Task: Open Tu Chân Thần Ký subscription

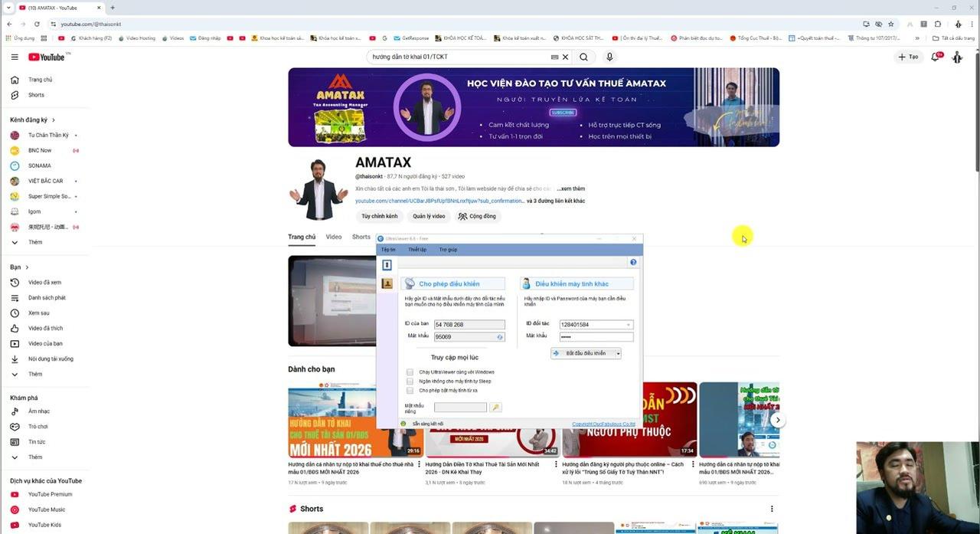Action: [48, 135]
